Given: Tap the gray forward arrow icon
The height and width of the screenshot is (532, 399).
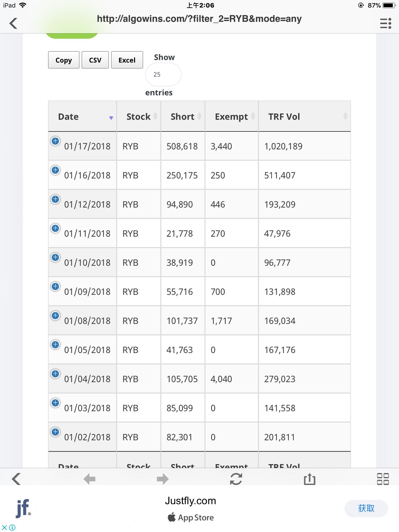Looking at the screenshot, I should point(163,479).
